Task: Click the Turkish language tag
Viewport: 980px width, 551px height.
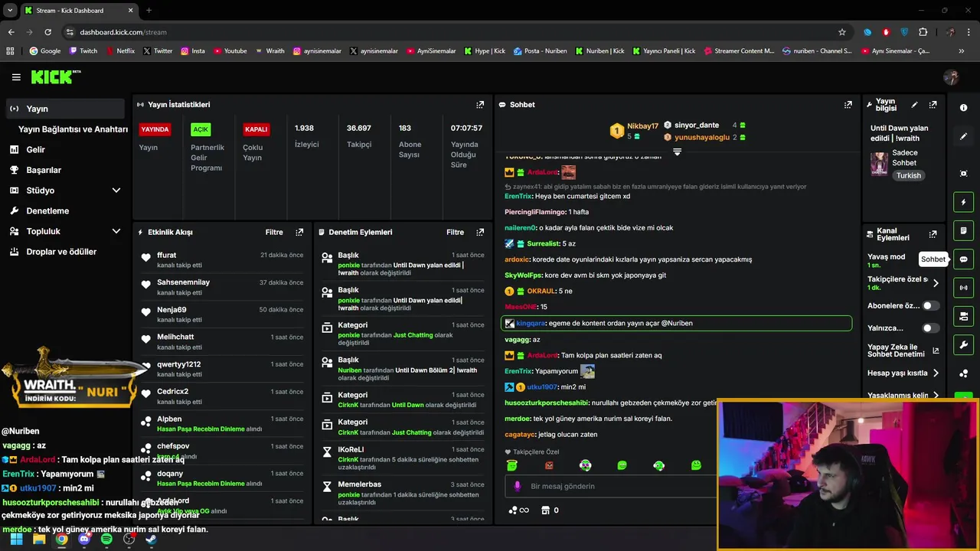Action: 909,175
